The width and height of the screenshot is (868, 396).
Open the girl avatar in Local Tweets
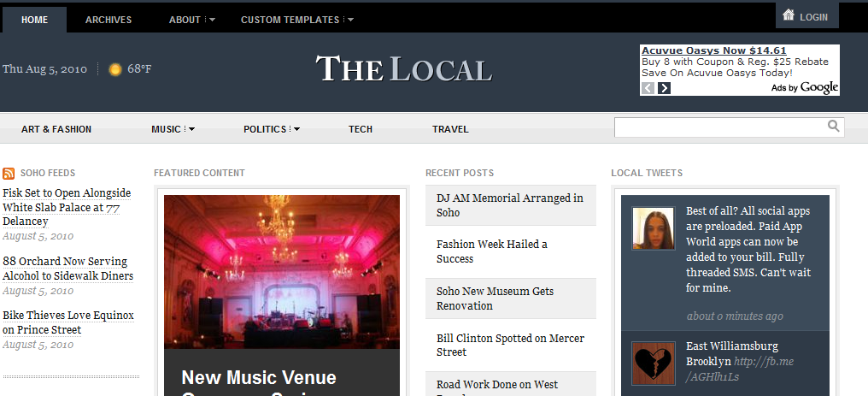pos(654,228)
